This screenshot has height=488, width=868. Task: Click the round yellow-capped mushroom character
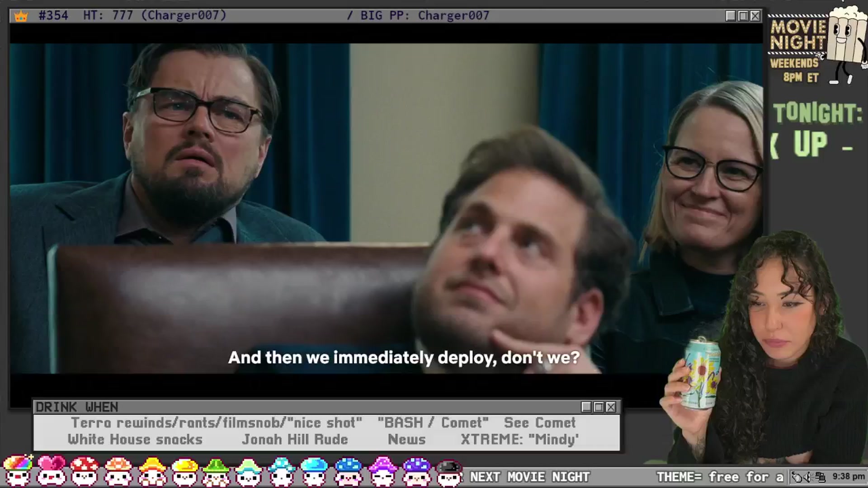coord(185,471)
